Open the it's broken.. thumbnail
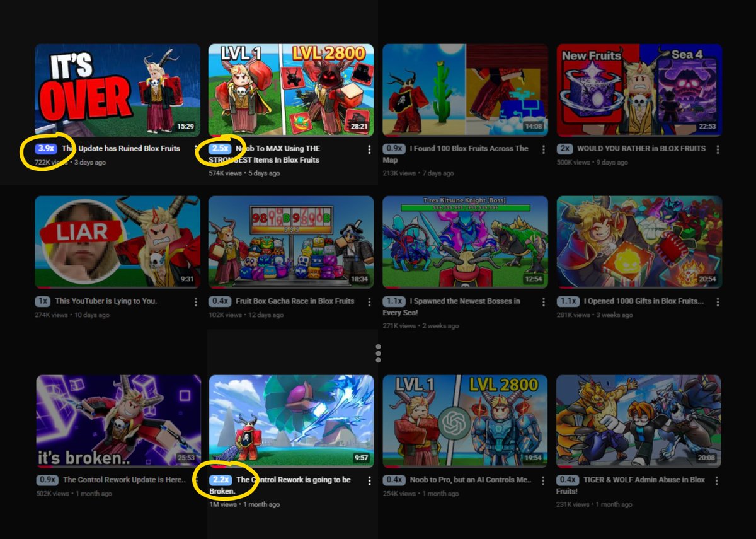 point(118,421)
